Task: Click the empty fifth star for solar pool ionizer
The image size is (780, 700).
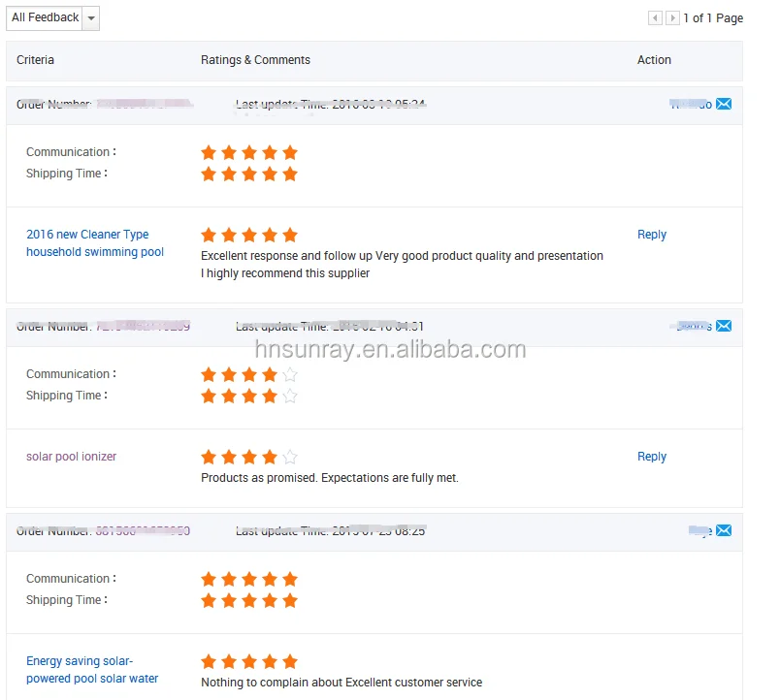Action: tap(290, 457)
